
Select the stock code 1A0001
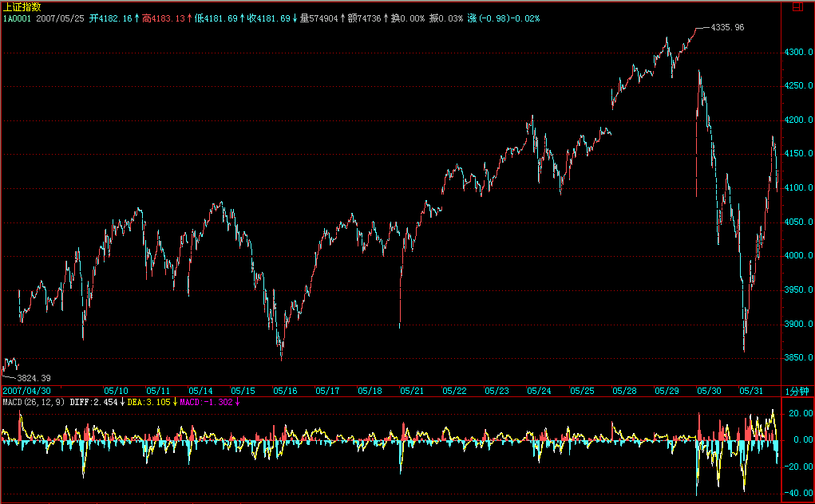16,17
